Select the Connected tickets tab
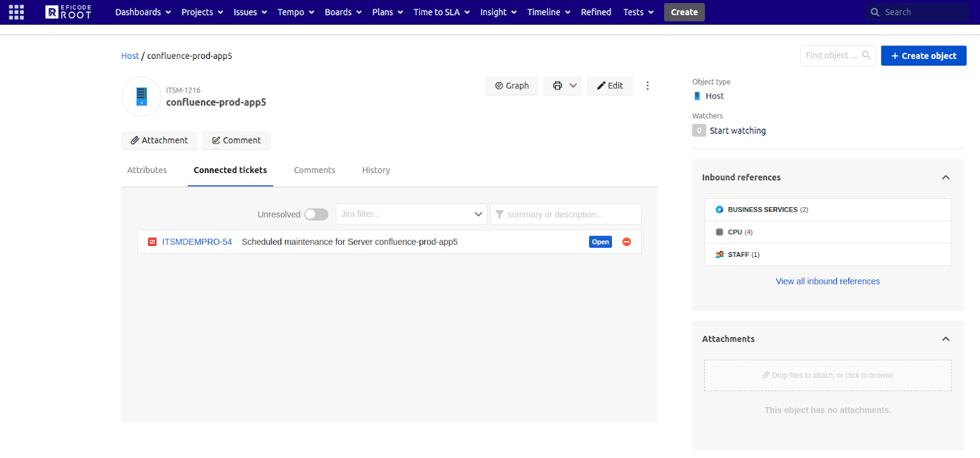The width and height of the screenshot is (980, 458). point(230,170)
